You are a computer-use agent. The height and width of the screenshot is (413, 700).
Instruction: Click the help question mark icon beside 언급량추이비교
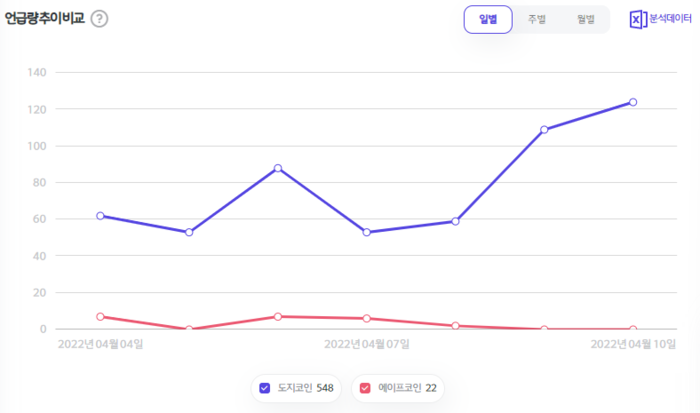click(x=99, y=19)
